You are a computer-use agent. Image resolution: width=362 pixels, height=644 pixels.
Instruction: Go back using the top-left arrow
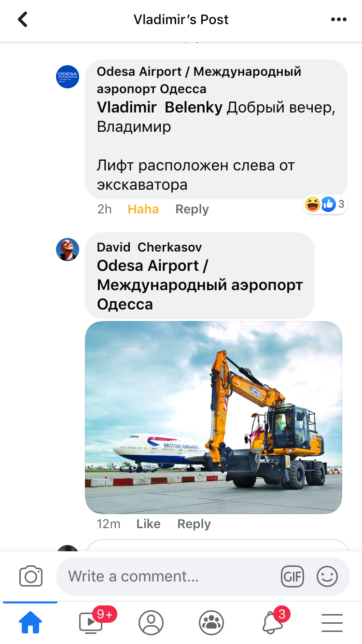[x=23, y=19]
